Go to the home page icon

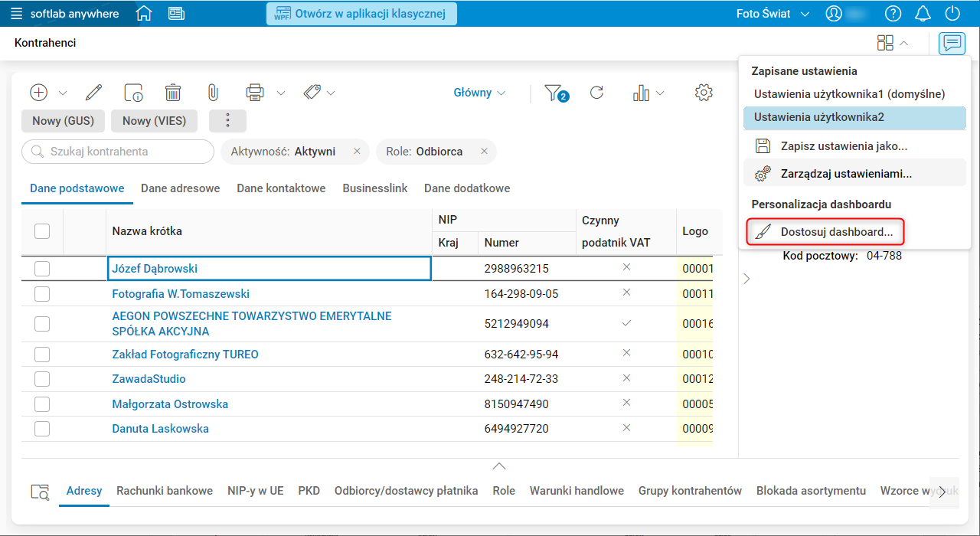(143, 14)
